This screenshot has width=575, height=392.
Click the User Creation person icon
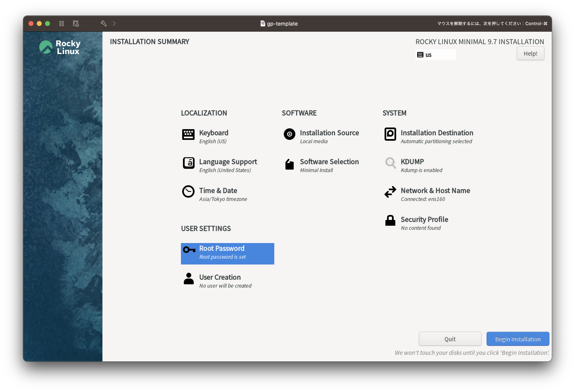click(189, 279)
